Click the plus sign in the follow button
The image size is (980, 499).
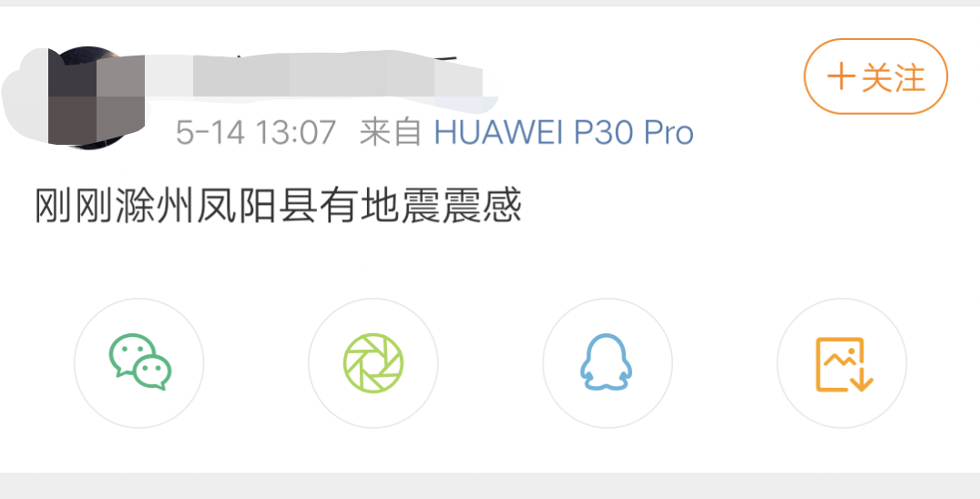point(842,77)
